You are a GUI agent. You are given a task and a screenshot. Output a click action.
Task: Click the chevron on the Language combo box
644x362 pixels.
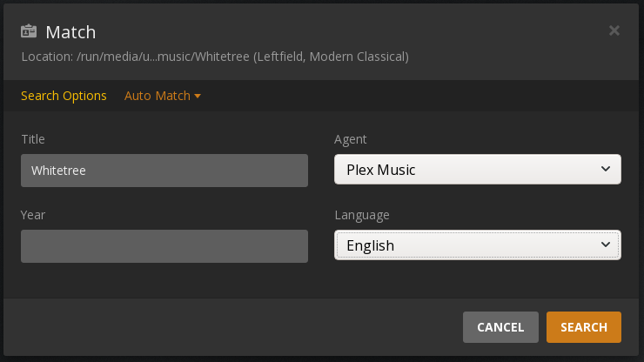pos(606,245)
